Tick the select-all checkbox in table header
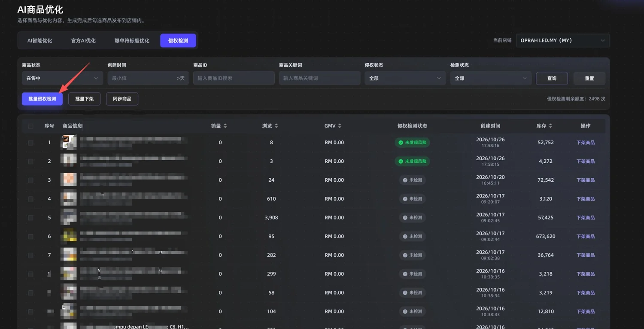Viewport: 644px width, 329px height. pyautogui.click(x=30, y=126)
